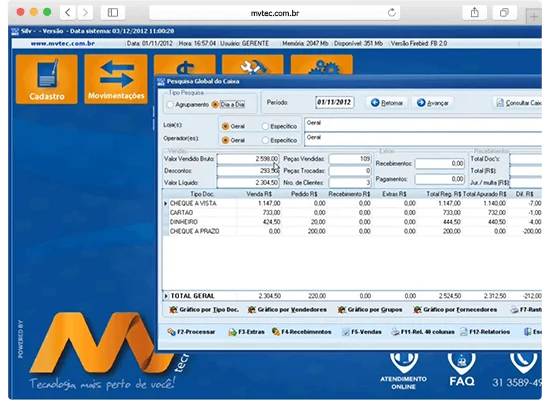Open the Movimentações module tile
Image resolution: width=550 pixels, height=408 pixels.
[116, 79]
